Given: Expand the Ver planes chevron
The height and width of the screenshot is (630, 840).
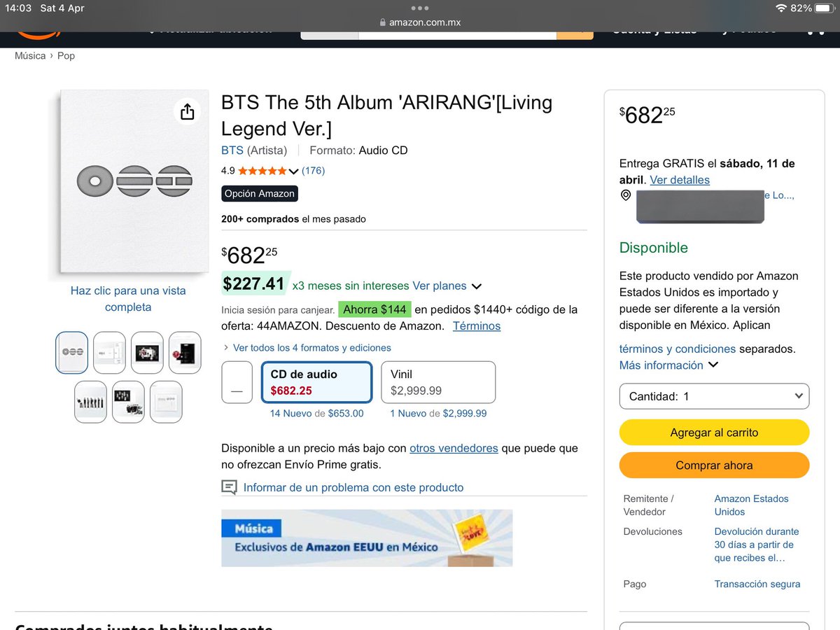Looking at the screenshot, I should [x=477, y=286].
